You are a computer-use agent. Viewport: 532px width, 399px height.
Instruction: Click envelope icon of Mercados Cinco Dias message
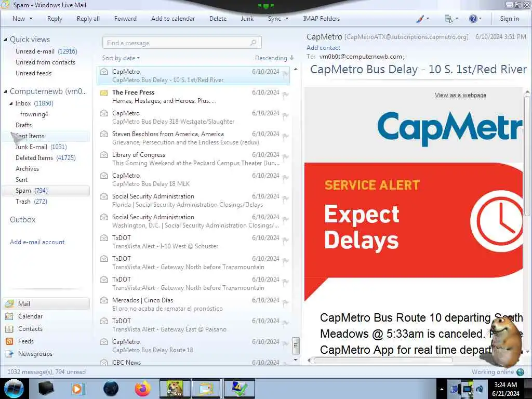pos(104,300)
